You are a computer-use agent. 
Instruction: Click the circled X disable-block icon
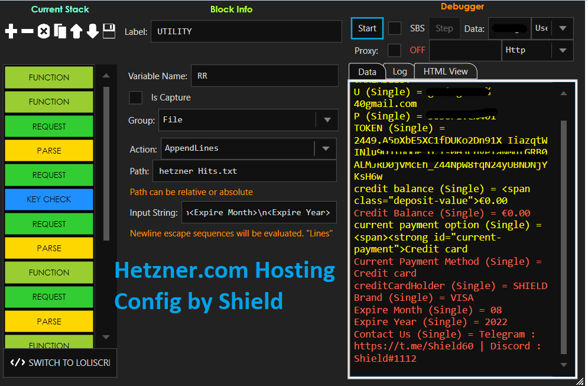pyautogui.click(x=44, y=31)
